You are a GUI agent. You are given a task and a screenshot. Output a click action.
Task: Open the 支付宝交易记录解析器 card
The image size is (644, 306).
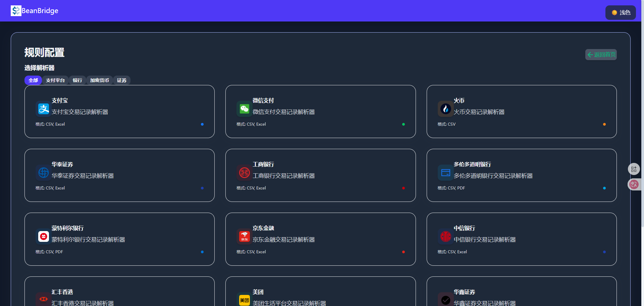click(119, 112)
